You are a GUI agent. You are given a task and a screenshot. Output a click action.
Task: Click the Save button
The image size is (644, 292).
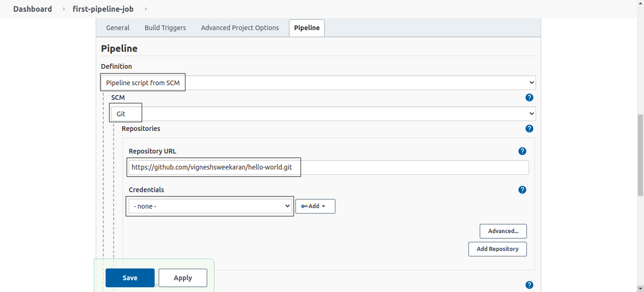pos(130,278)
